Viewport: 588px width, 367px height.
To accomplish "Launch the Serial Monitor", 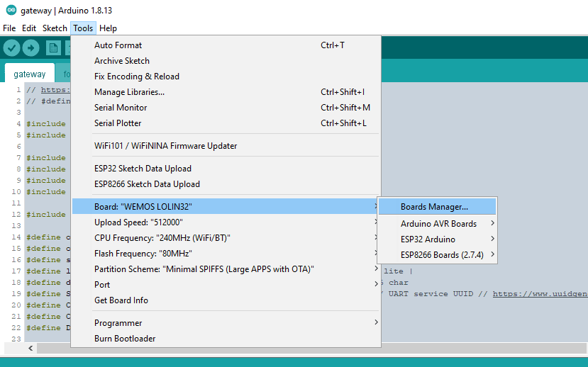I will pyautogui.click(x=226, y=108).
